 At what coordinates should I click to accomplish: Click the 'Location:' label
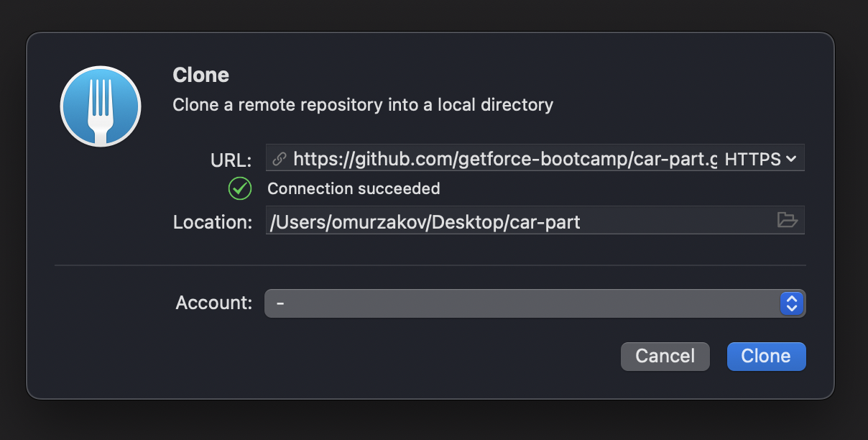tap(213, 221)
